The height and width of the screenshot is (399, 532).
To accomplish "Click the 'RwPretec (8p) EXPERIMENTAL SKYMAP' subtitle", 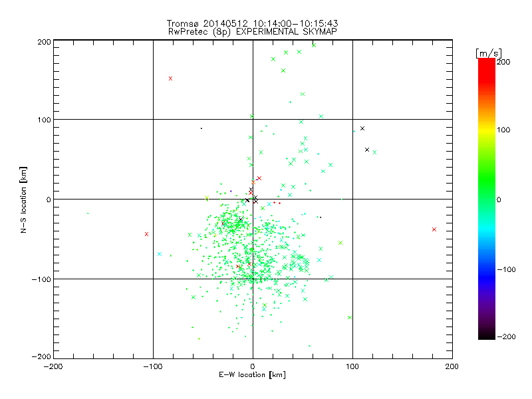I will click(x=253, y=31).
